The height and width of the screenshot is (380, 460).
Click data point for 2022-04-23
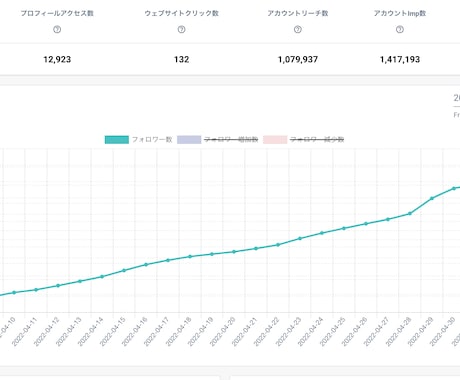(x=300, y=238)
